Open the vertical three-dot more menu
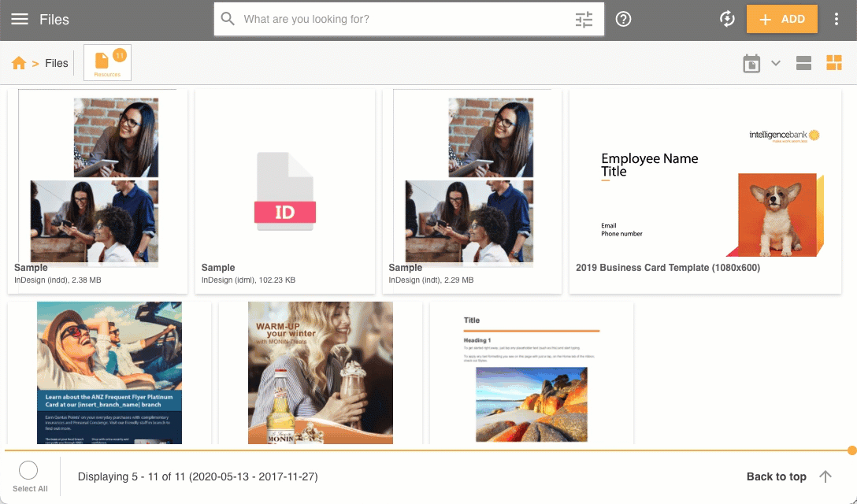 (x=837, y=19)
